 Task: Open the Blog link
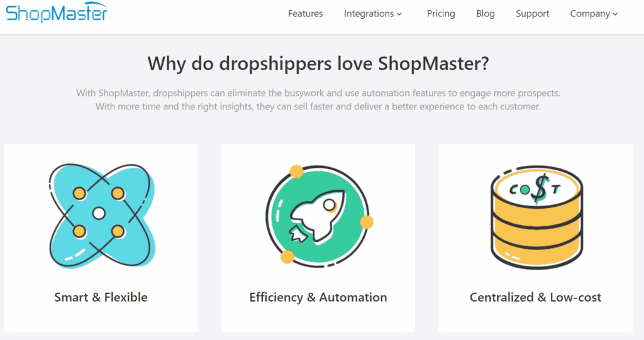485,14
